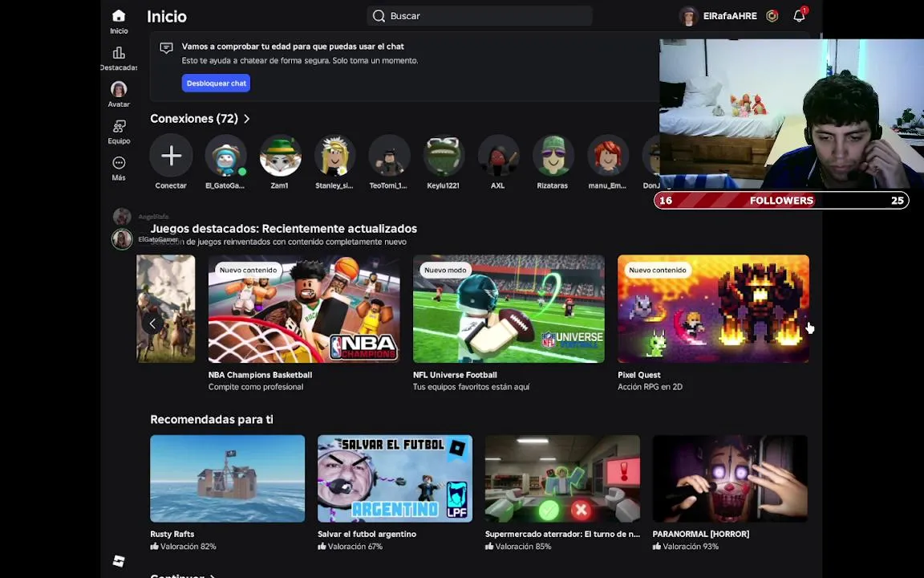Image resolution: width=924 pixels, height=578 pixels.
Task: Open Pixel Quest game thumbnail
Action: 713,308
